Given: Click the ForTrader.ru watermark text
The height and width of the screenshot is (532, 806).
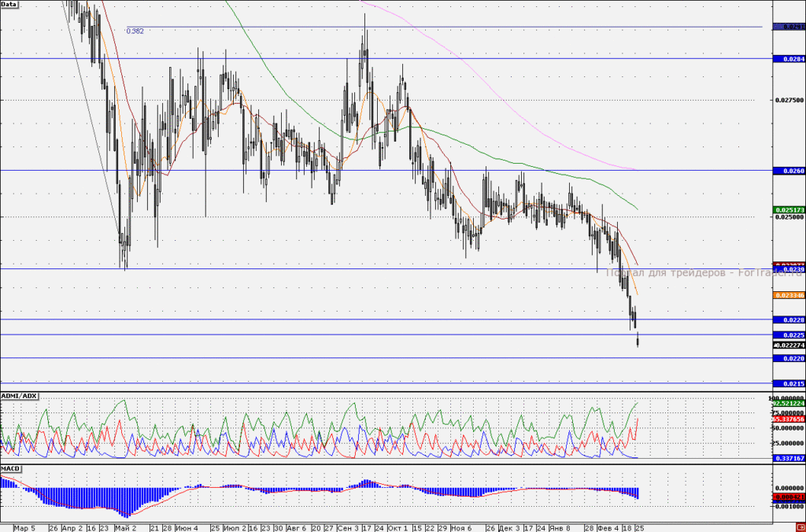Looking at the screenshot, I should point(770,273).
